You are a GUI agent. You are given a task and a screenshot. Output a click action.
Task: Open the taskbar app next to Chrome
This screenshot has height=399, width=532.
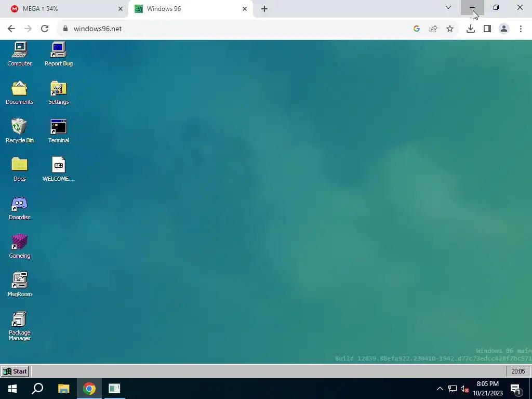(115, 389)
